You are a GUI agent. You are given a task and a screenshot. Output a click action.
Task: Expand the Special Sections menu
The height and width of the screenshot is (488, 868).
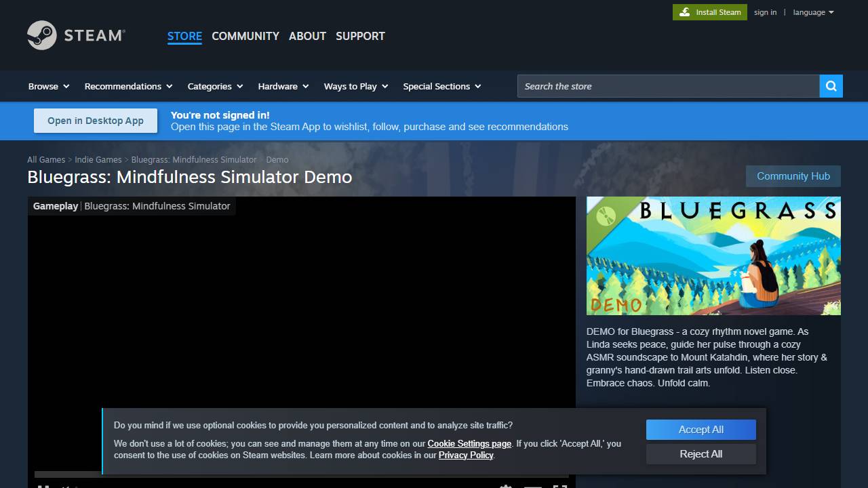(x=442, y=86)
